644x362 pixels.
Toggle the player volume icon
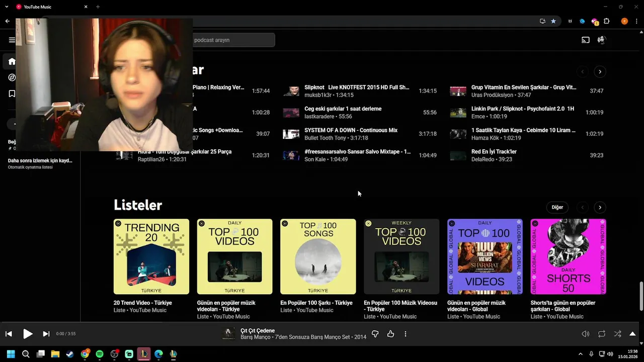click(x=586, y=334)
